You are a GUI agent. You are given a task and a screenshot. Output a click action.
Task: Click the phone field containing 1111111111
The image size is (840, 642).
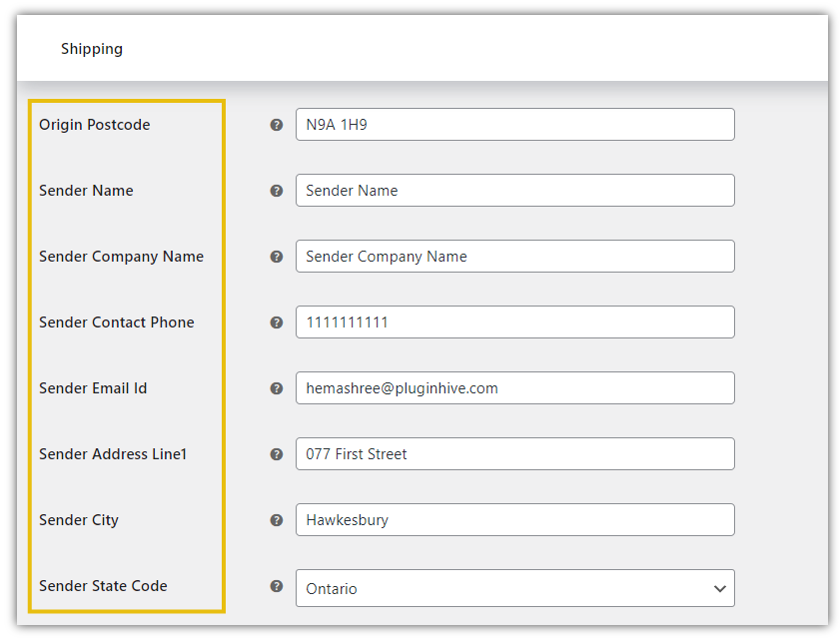tap(514, 321)
